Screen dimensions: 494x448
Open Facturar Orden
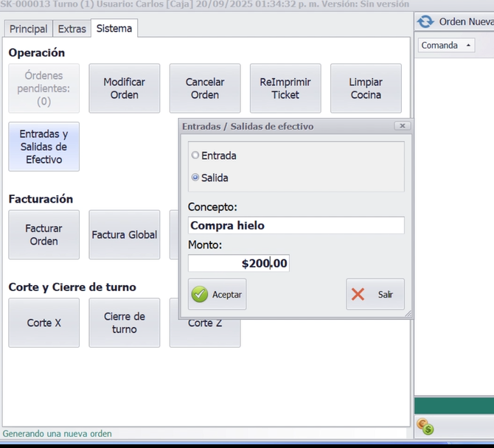[x=44, y=235]
